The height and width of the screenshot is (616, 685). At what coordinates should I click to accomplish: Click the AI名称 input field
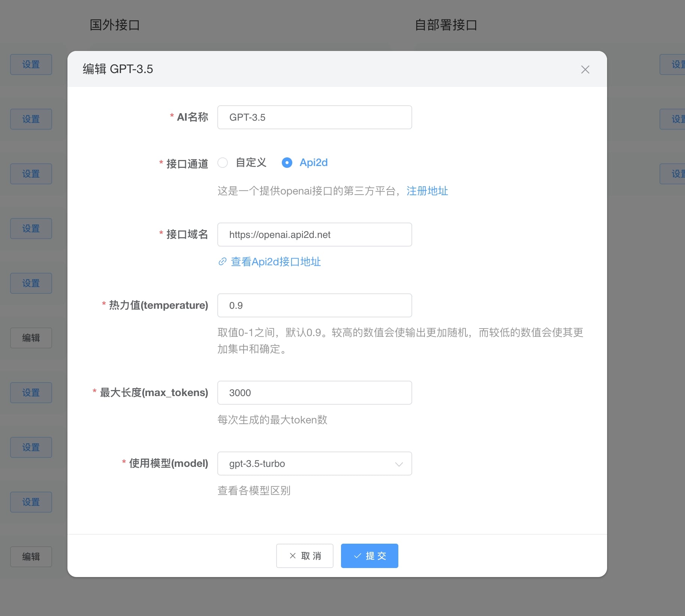click(314, 117)
